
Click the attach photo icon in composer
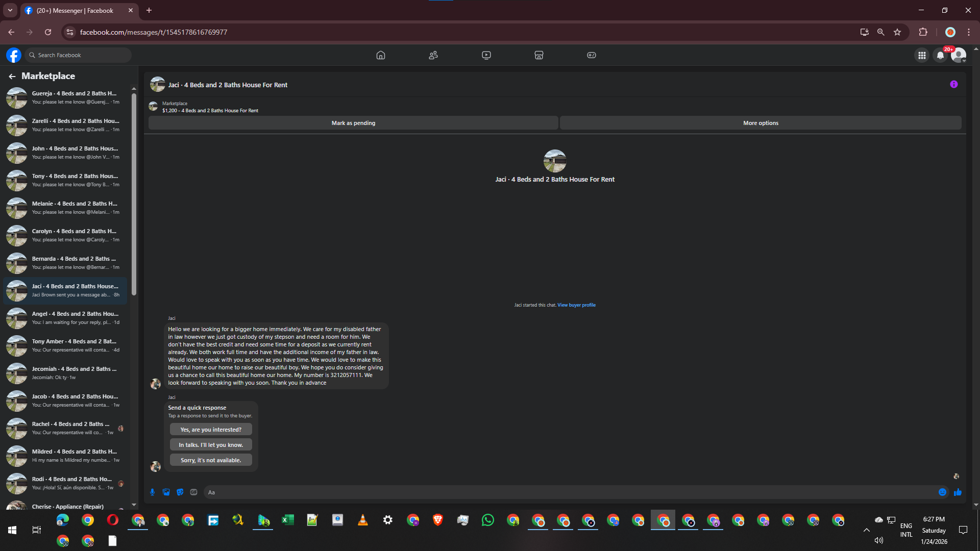click(x=166, y=492)
